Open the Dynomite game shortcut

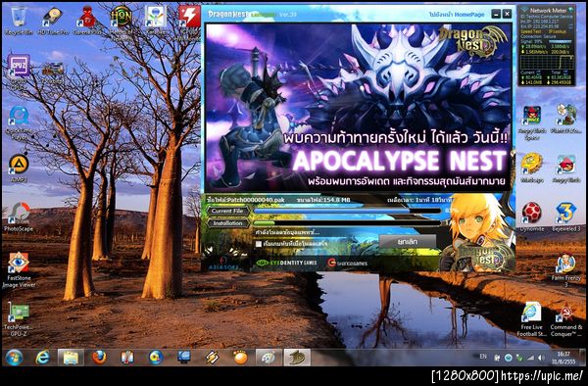point(532,217)
